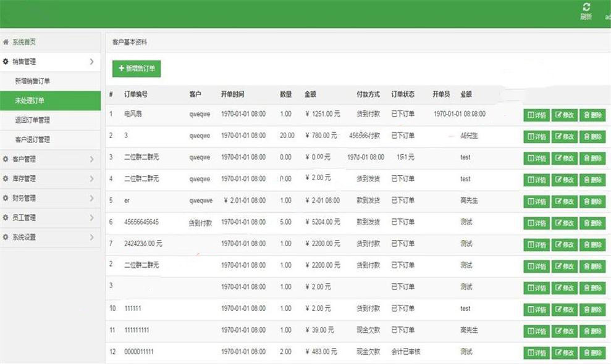Click the plus icon on 新增销售订单 button

click(x=120, y=68)
